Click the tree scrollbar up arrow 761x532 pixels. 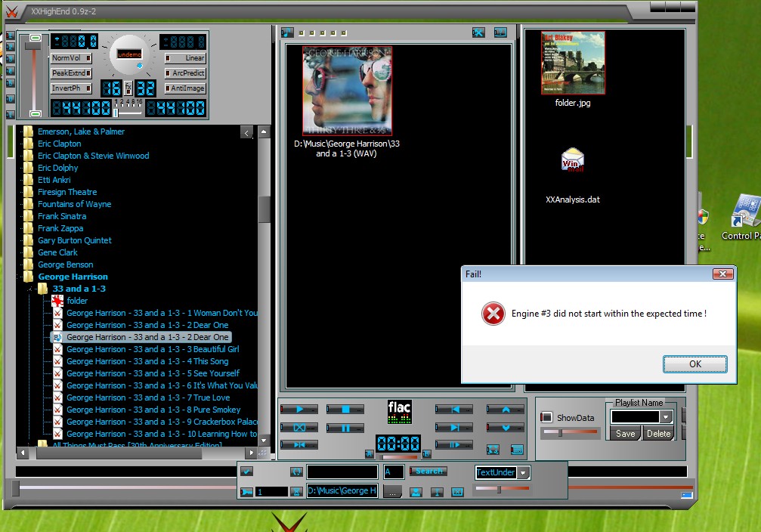[264, 131]
